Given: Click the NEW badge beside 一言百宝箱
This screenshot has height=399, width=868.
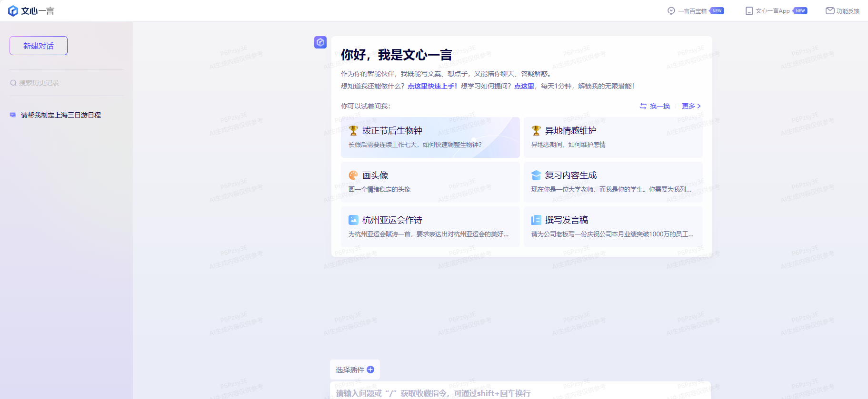Looking at the screenshot, I should pyautogui.click(x=717, y=11).
